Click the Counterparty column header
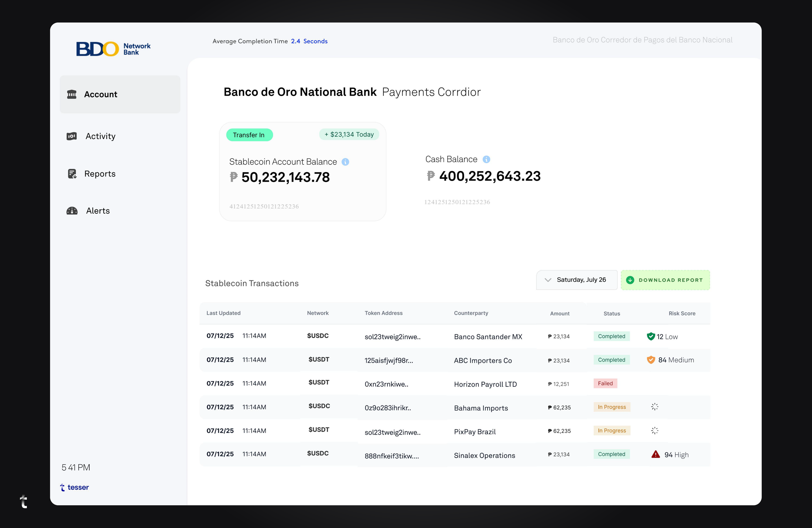 471,313
